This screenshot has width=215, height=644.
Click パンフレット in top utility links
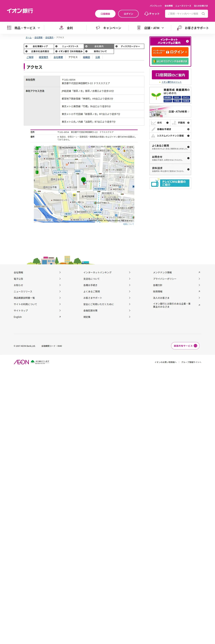(156, 6)
